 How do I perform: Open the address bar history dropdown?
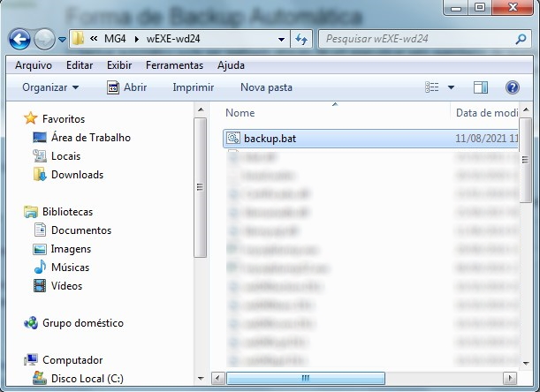click(281, 39)
